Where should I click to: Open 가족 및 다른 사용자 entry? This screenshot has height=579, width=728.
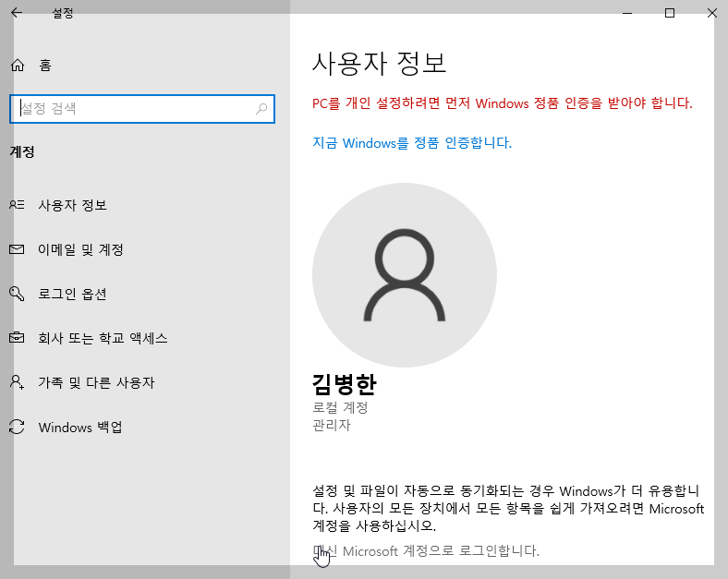coord(145,382)
